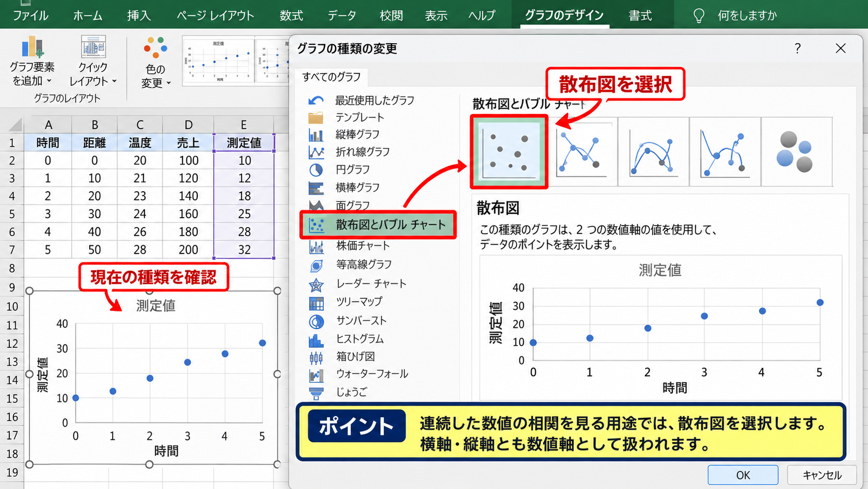Select 等高線グラフ chart category

pyautogui.click(x=350, y=265)
